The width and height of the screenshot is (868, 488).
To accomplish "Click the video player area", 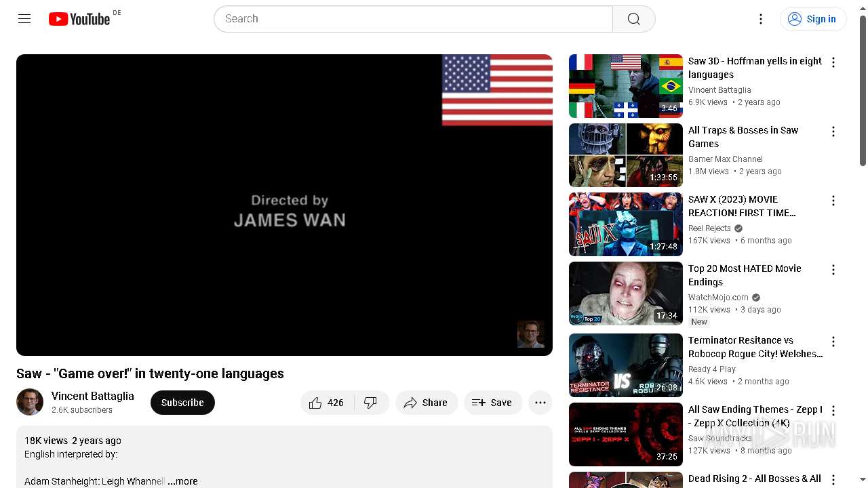I will (284, 205).
